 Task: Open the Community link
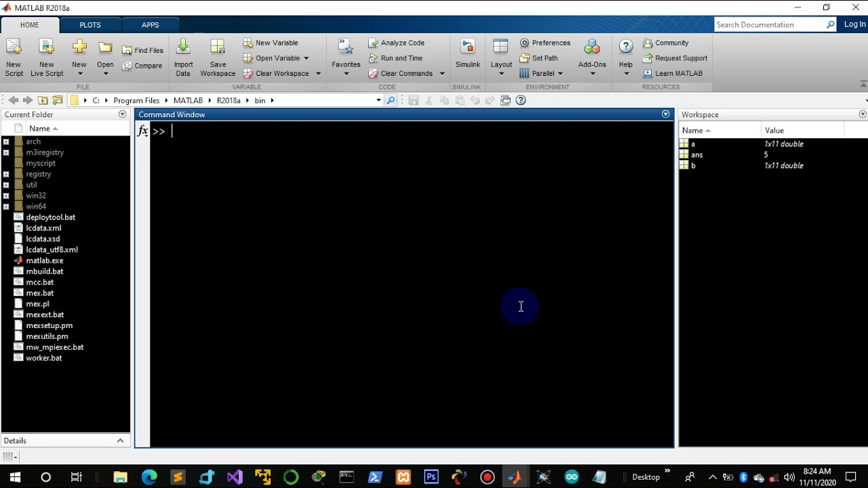(x=665, y=43)
